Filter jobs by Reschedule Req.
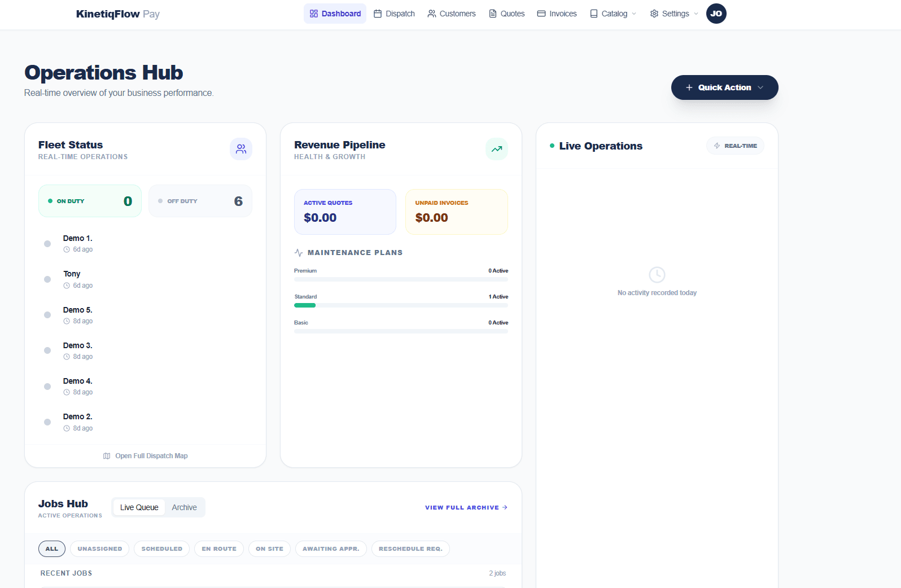This screenshot has height=588, width=901. tap(410, 548)
